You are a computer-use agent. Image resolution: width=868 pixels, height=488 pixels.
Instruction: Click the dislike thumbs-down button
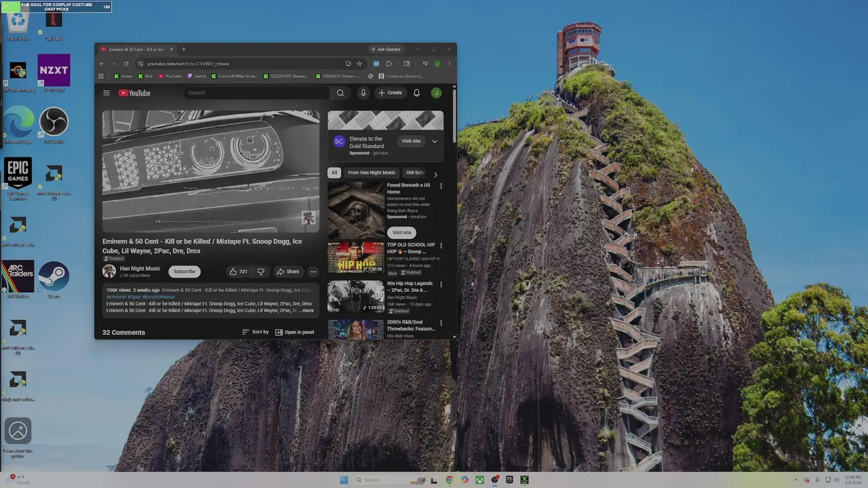coord(261,272)
